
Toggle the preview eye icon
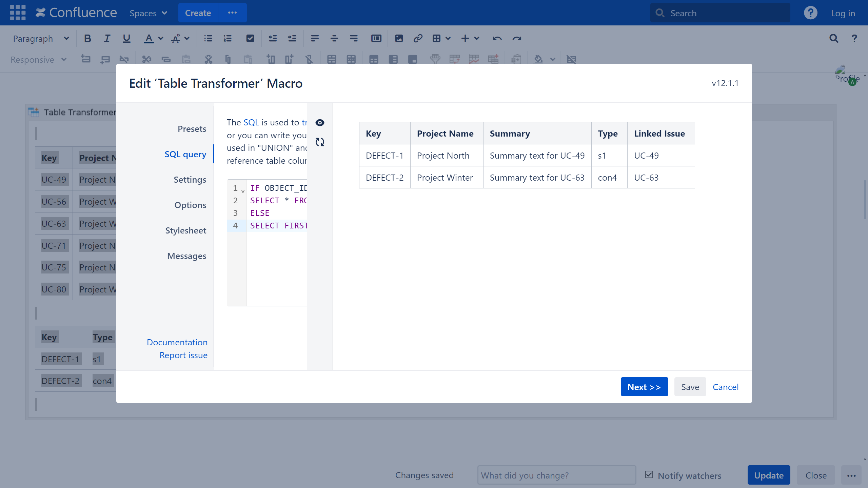tap(320, 123)
